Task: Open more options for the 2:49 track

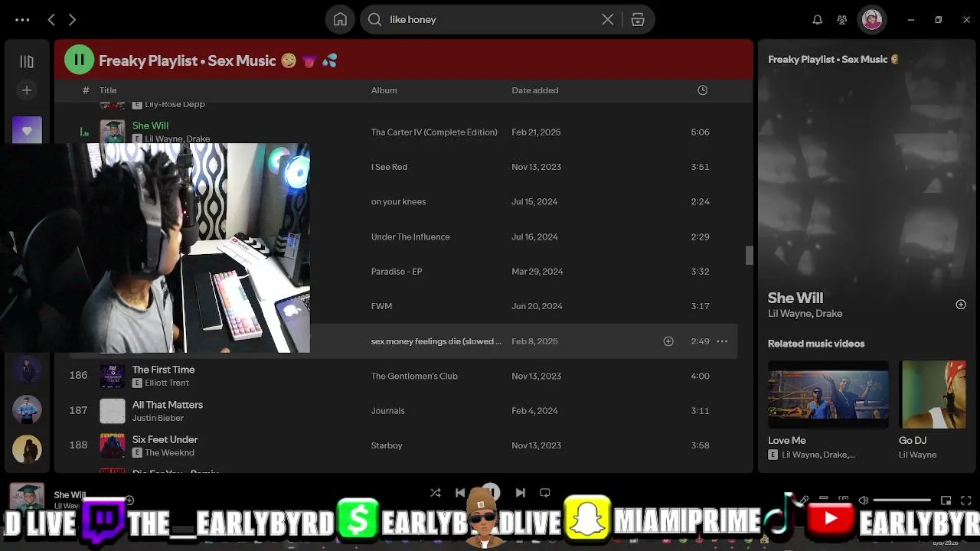Action: point(722,341)
